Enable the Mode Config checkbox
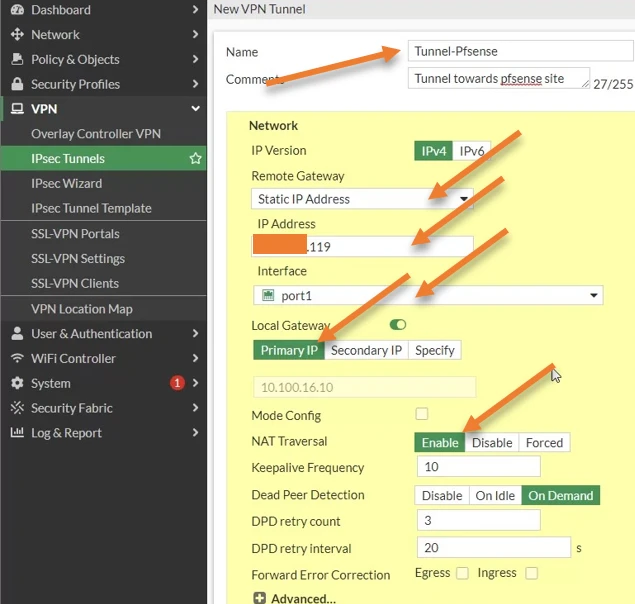635x604 pixels. click(421, 414)
